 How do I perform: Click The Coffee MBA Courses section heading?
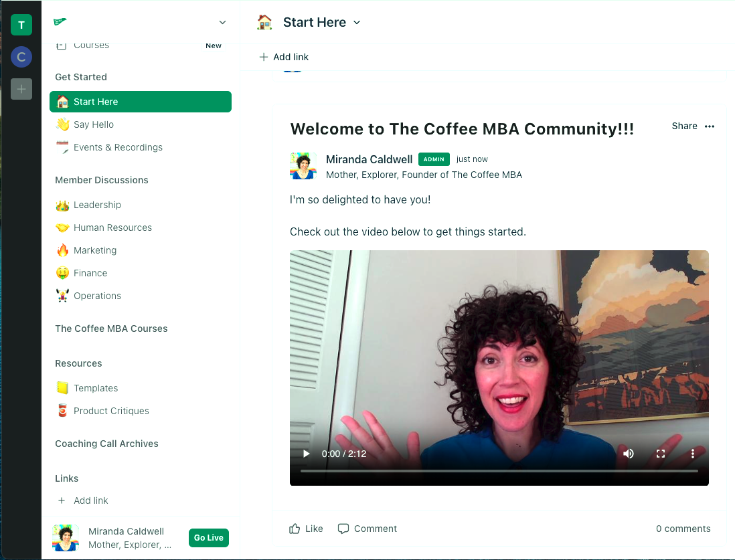pos(111,329)
